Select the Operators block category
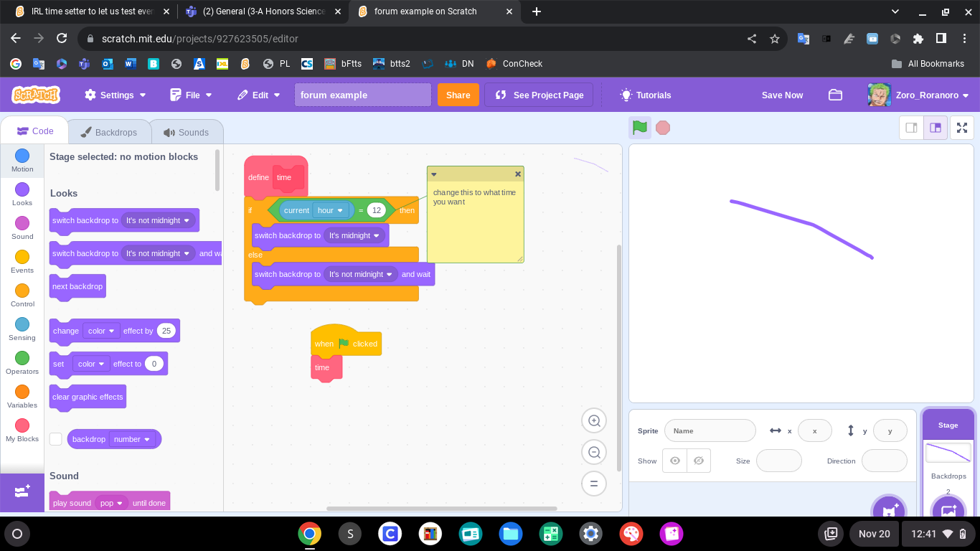 click(x=22, y=362)
